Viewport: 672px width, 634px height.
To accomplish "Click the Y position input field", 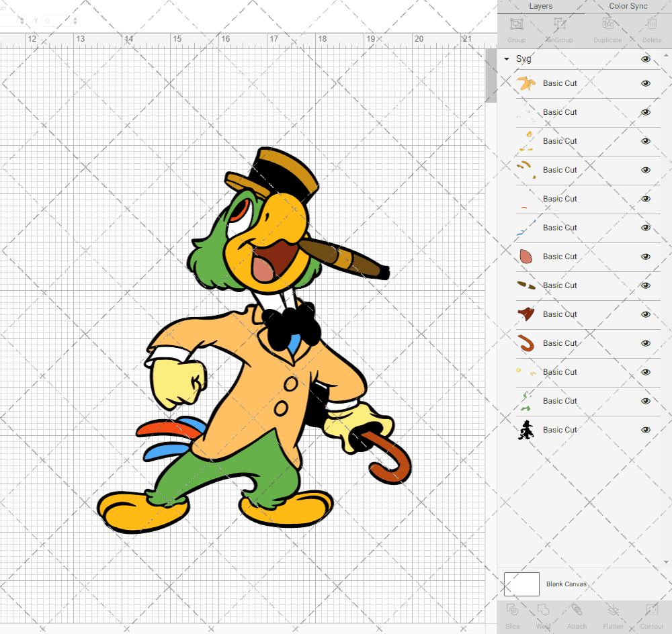I will (57, 21).
